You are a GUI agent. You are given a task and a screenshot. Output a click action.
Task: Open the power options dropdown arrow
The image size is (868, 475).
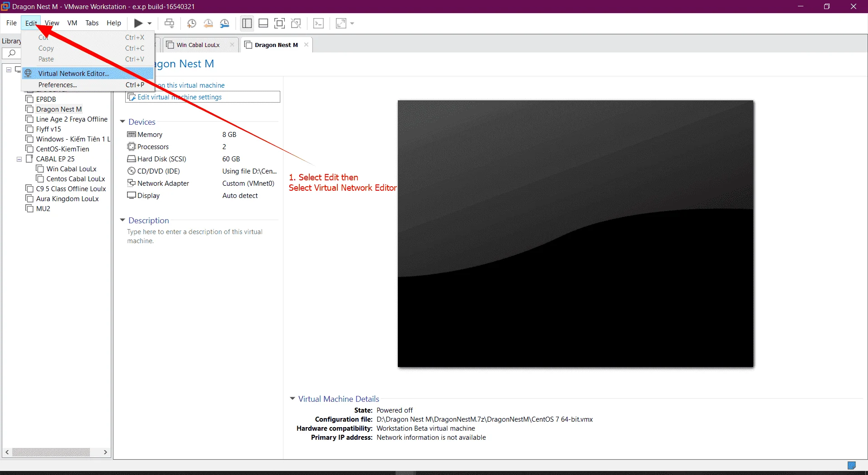(x=150, y=24)
